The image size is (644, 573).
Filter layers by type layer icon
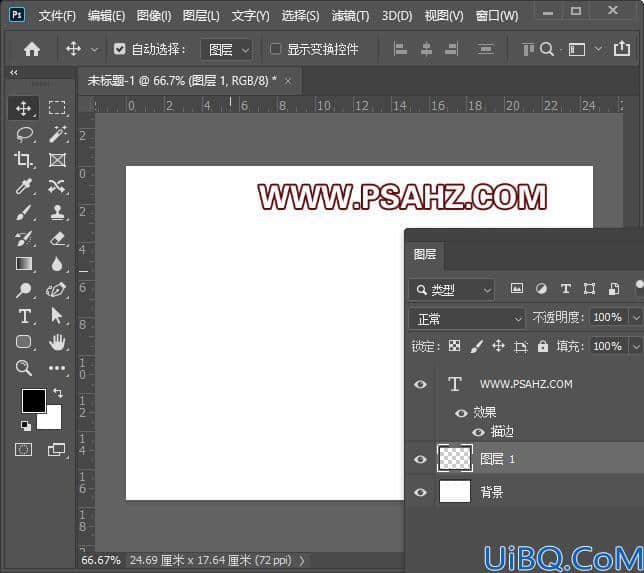pos(566,289)
